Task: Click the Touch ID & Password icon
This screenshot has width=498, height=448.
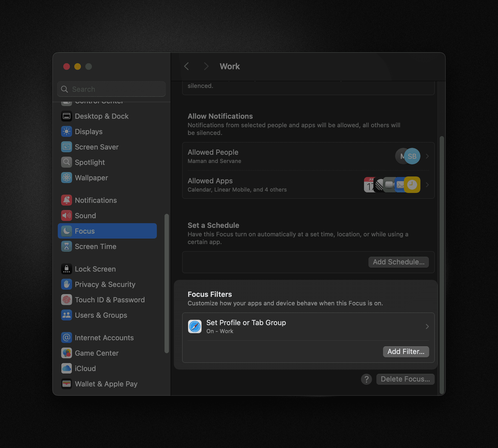Action: (x=66, y=300)
